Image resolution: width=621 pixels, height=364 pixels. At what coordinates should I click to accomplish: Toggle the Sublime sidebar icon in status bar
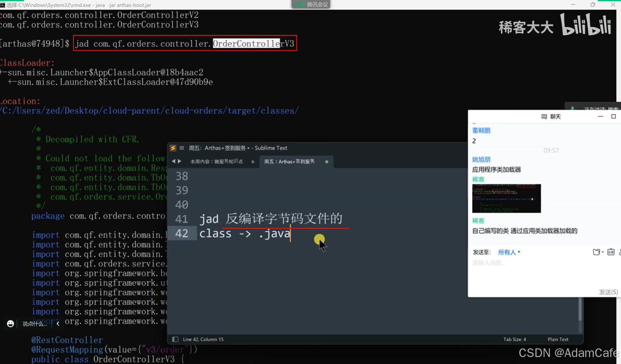click(175, 339)
